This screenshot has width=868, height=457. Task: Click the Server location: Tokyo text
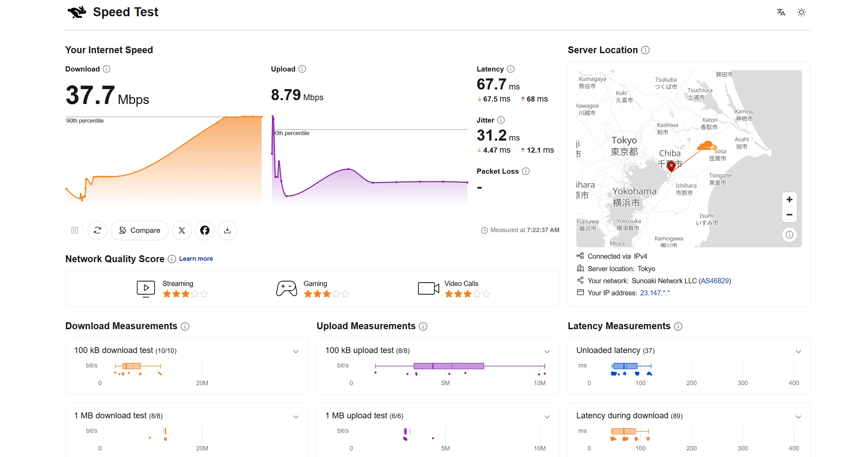[621, 269]
